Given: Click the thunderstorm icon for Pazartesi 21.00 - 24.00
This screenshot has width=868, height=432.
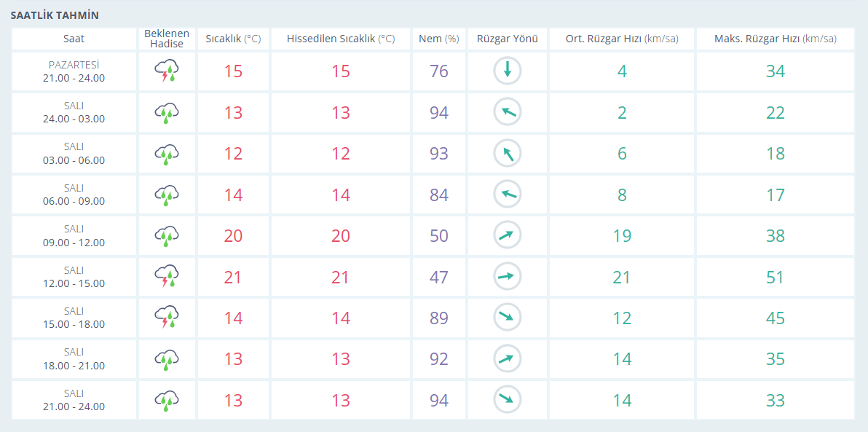Looking at the screenshot, I should (x=167, y=71).
